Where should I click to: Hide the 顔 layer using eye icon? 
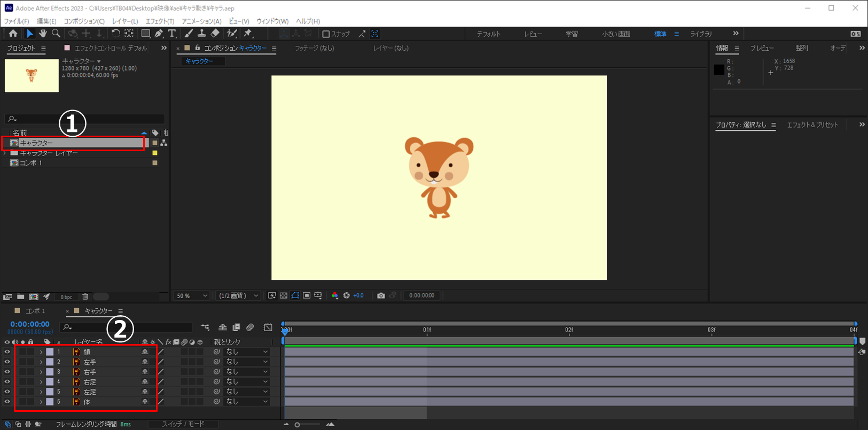click(x=7, y=352)
